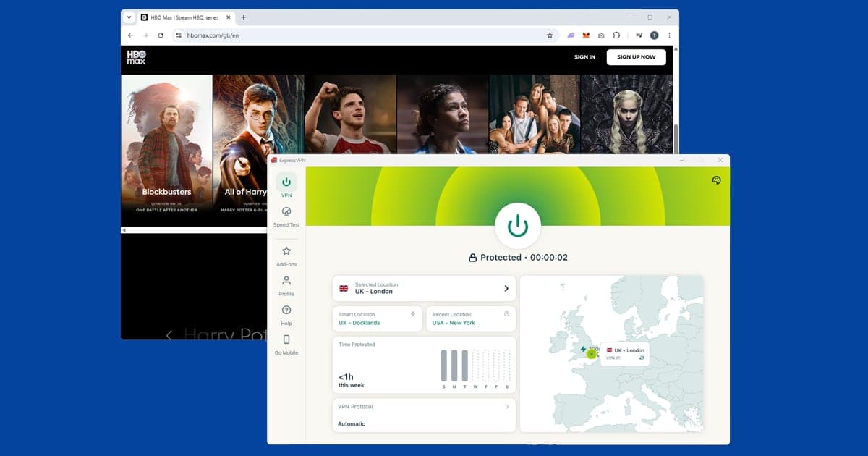Click the Smart Location lightning icon

[x=413, y=314]
